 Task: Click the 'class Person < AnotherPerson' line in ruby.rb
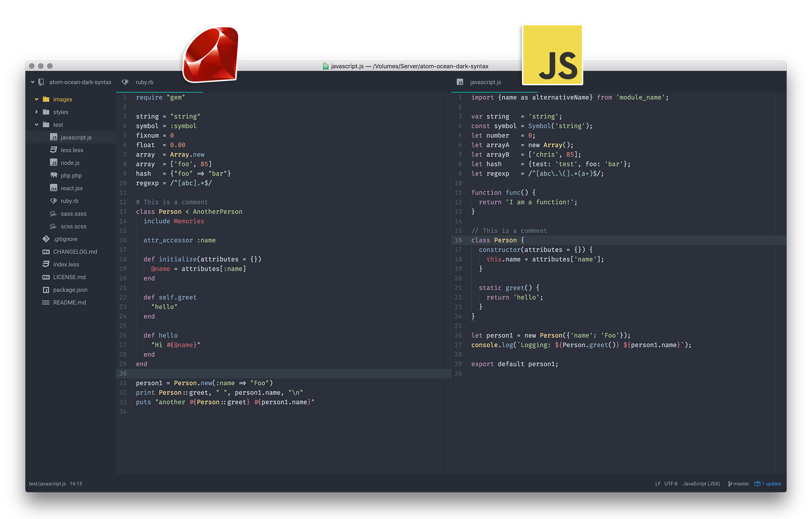pyautogui.click(x=189, y=212)
